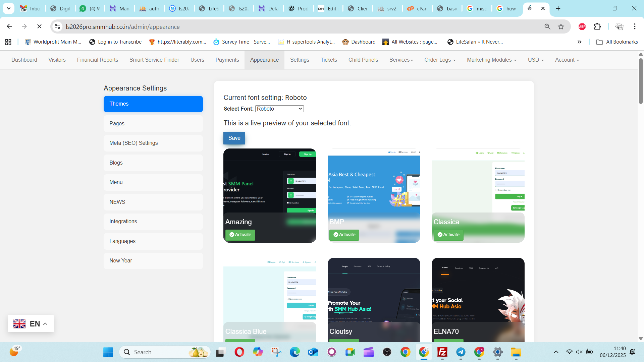644x362 pixels.
Task: Click the BMP theme preview thumbnail
Action: coord(374,181)
